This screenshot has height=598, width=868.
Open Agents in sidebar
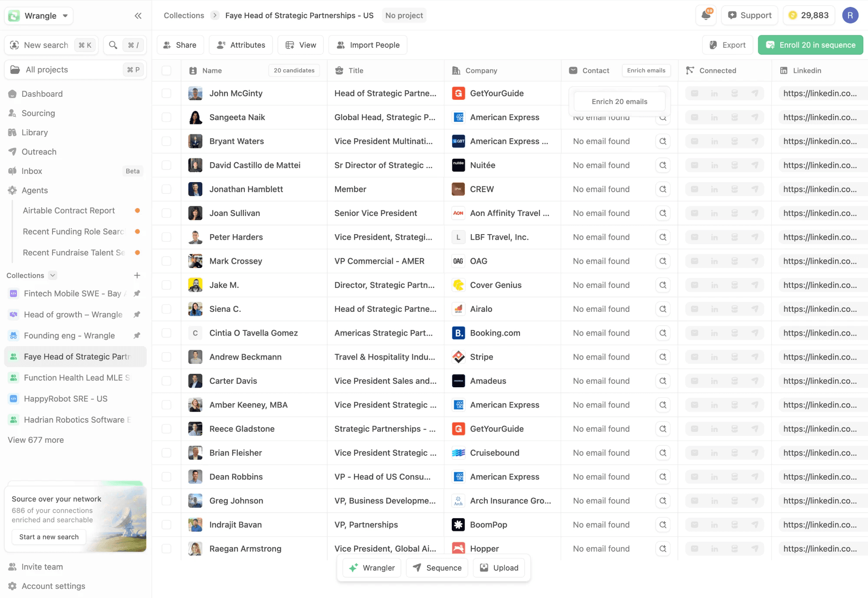[35, 190]
